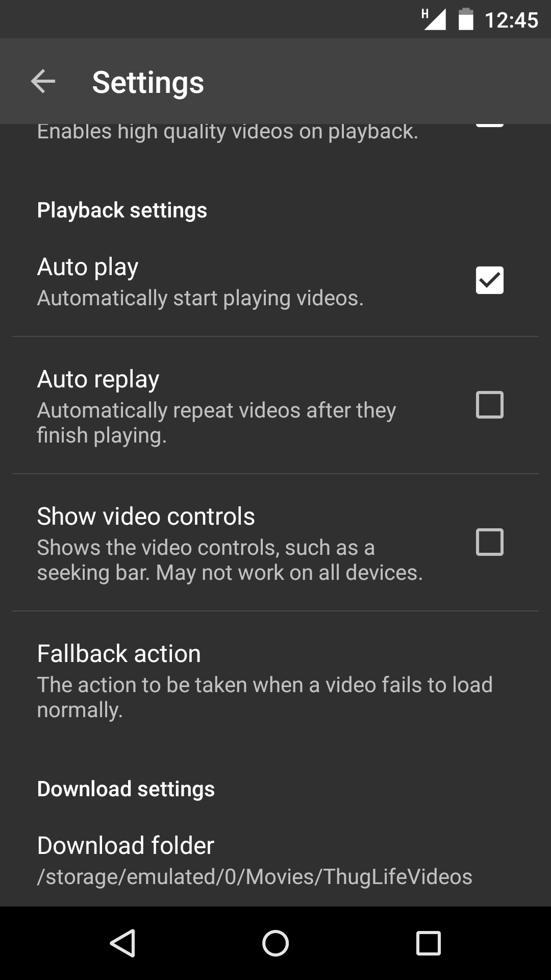Tap the battery icon in status bar
551x980 pixels.
click(x=466, y=19)
